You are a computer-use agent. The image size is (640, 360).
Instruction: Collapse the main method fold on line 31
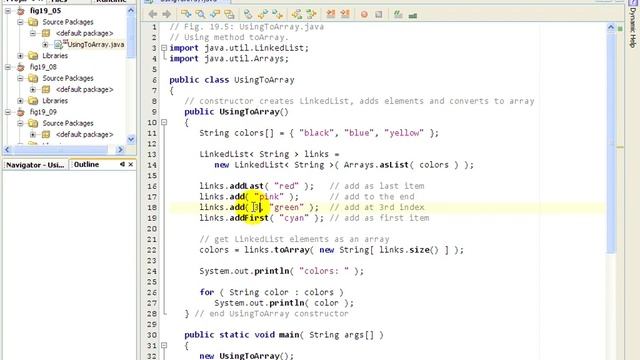point(164,345)
